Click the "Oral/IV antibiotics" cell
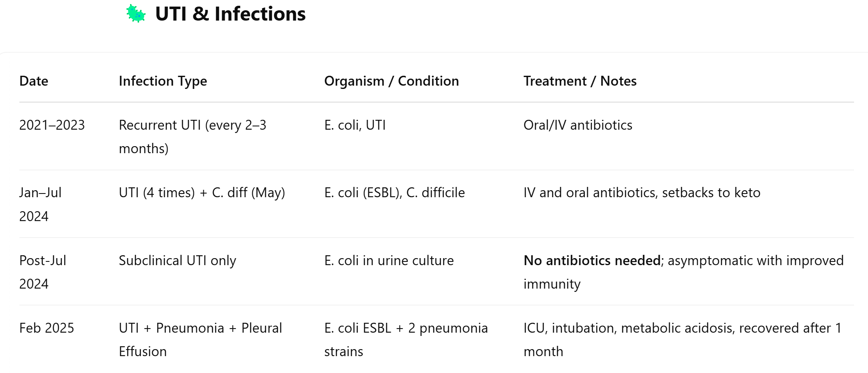868x373 pixels. (578, 125)
